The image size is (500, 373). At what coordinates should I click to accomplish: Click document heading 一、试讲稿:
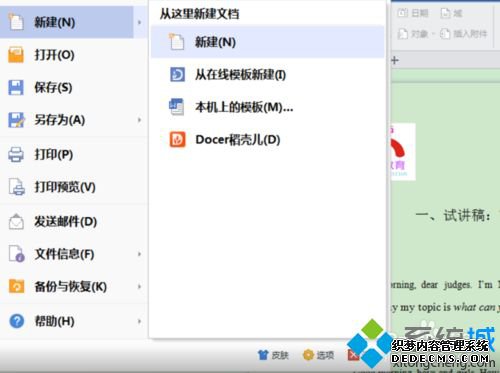click(x=454, y=215)
